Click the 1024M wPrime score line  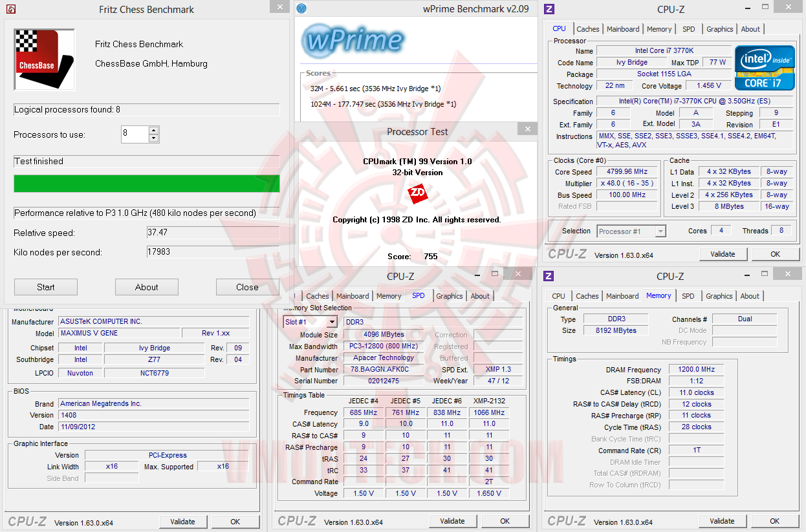[383, 104]
